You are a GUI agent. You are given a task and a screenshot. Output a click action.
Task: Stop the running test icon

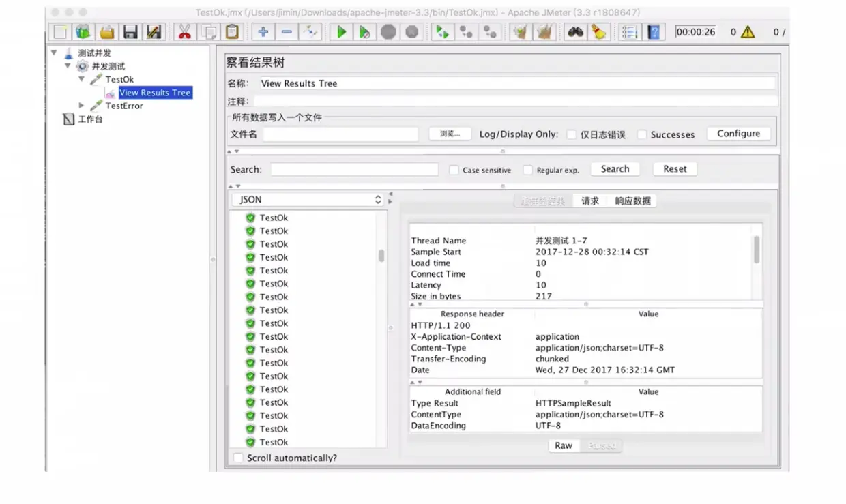coord(388,32)
